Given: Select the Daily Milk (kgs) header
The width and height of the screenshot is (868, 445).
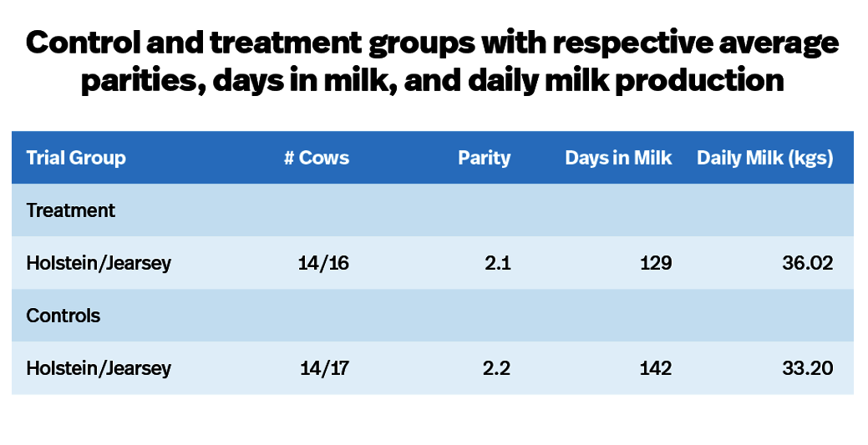Looking at the screenshot, I should [x=765, y=158].
